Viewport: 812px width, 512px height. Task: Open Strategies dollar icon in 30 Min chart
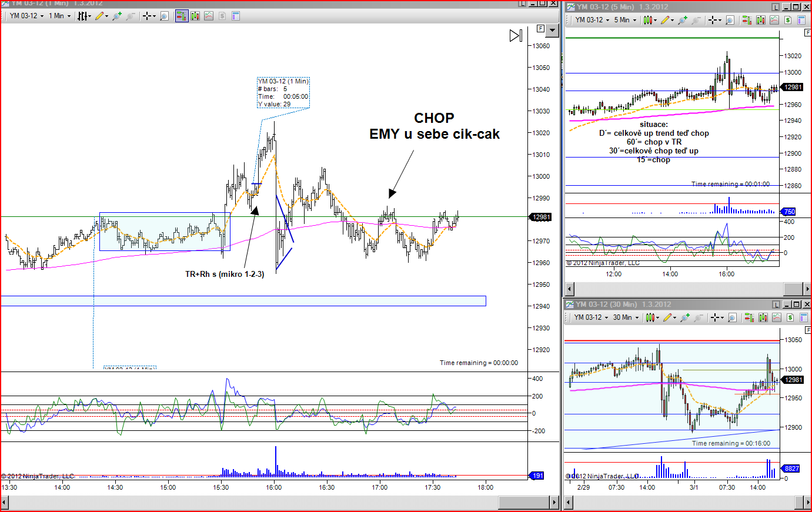(790, 317)
